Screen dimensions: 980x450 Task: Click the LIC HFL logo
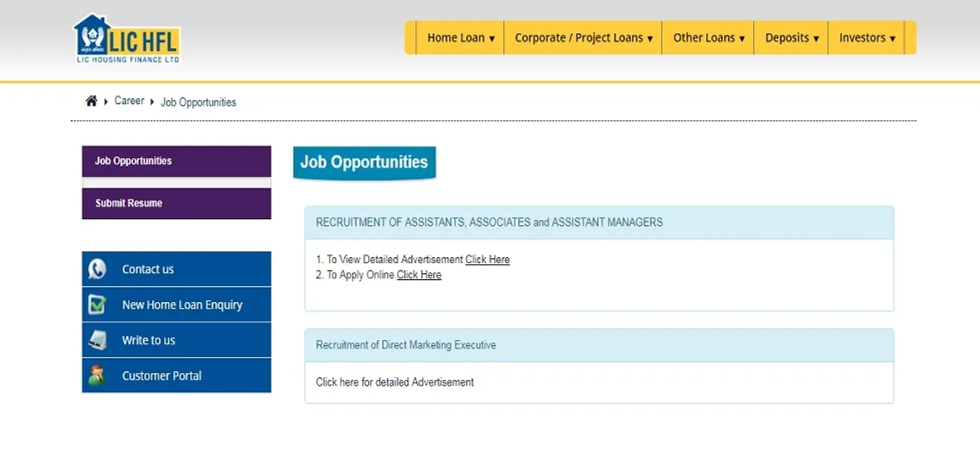click(127, 38)
